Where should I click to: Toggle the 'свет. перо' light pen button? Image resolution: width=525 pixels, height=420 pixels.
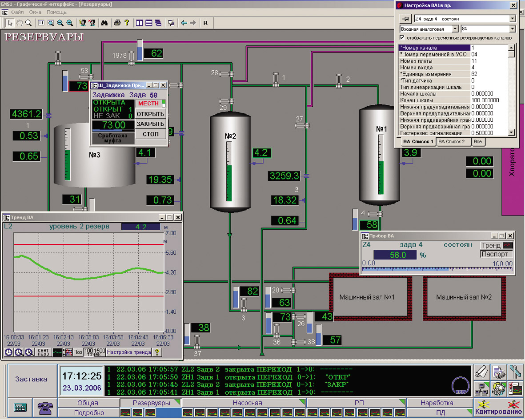pos(43,352)
